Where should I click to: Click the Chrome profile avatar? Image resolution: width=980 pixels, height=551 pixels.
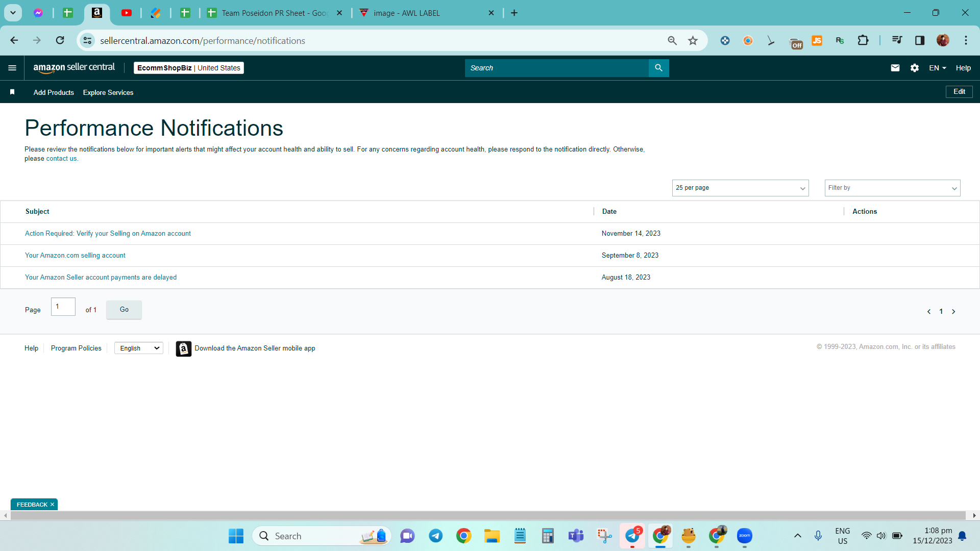click(943, 40)
